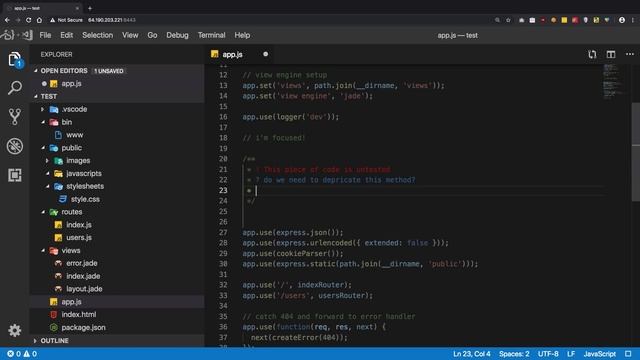Select the app.js editor tab
Image resolution: width=640 pixels, height=360 pixels.
(239, 54)
